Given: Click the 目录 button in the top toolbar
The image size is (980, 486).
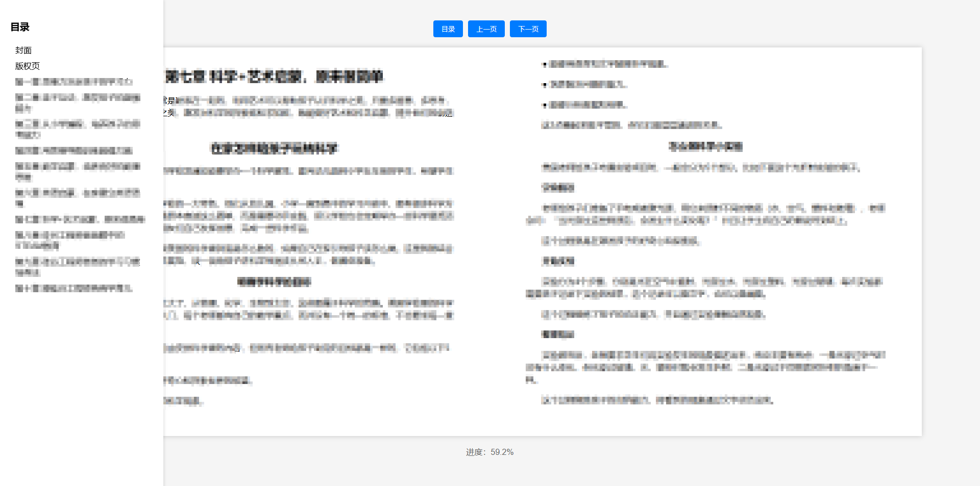Looking at the screenshot, I should point(448,29).
